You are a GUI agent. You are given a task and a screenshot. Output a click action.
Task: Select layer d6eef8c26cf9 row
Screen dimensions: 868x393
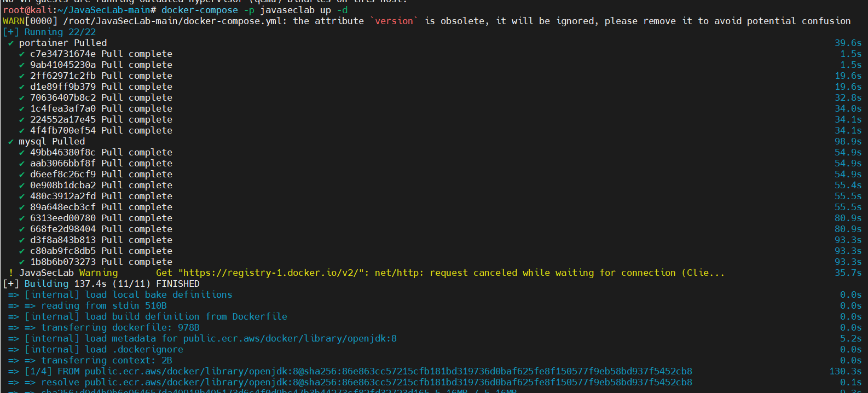pyautogui.click(x=101, y=174)
